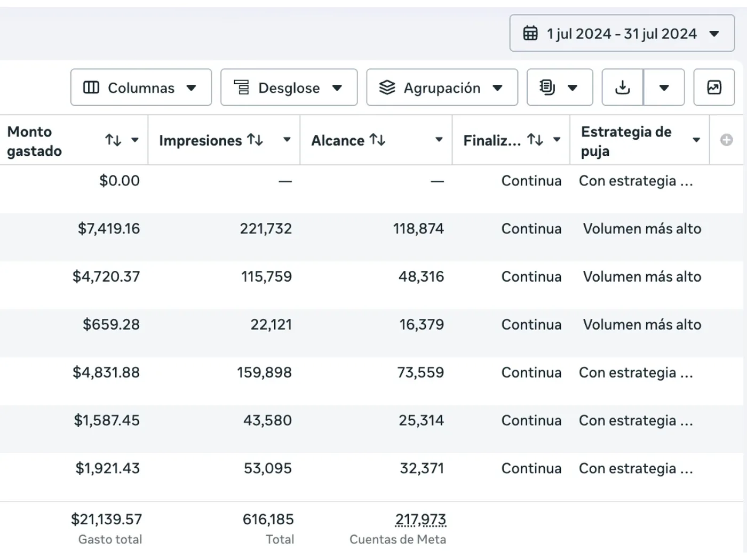
Task: Click the amount $659.28
Action: click(111, 325)
